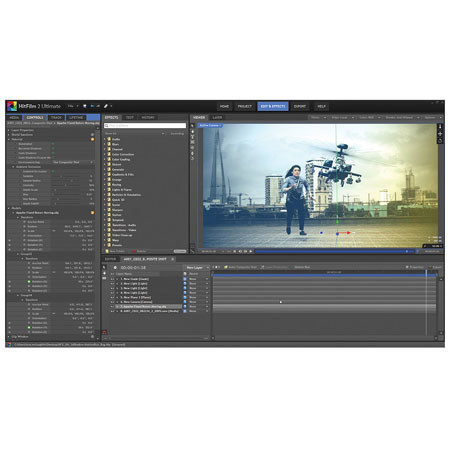Select layer 6 New Camera [Camera]

pos(136,302)
